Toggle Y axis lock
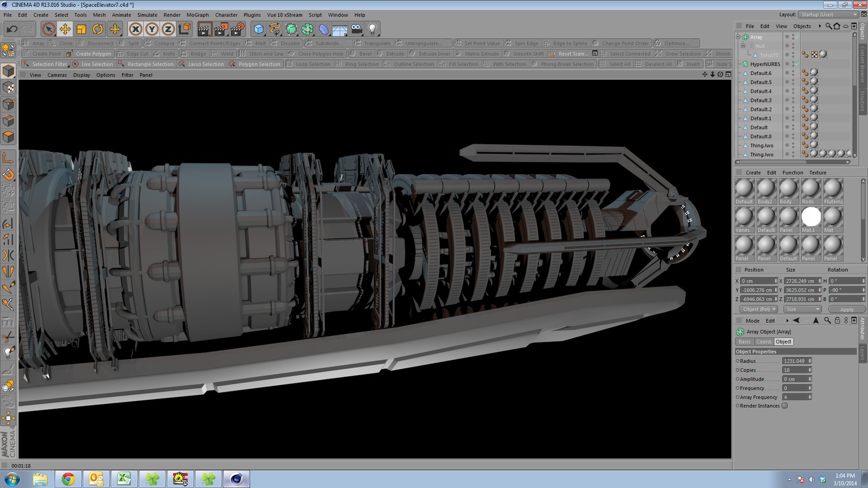This screenshot has width=868, height=488. click(152, 29)
